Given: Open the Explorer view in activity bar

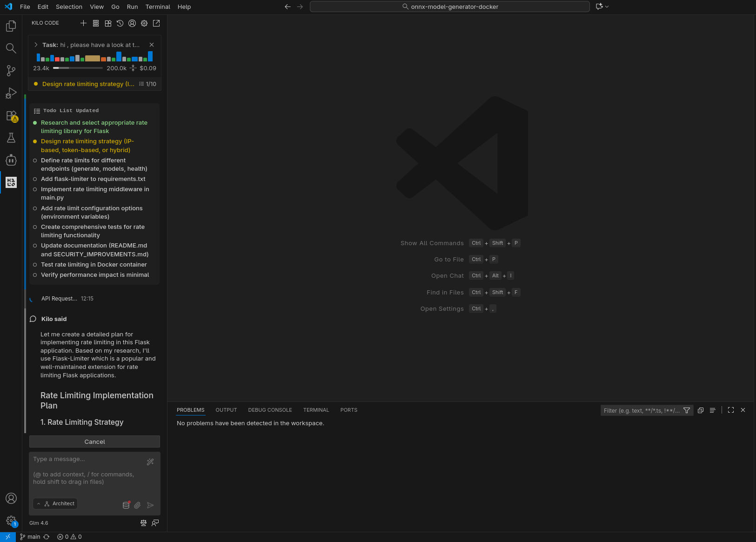Looking at the screenshot, I should pos(11,26).
